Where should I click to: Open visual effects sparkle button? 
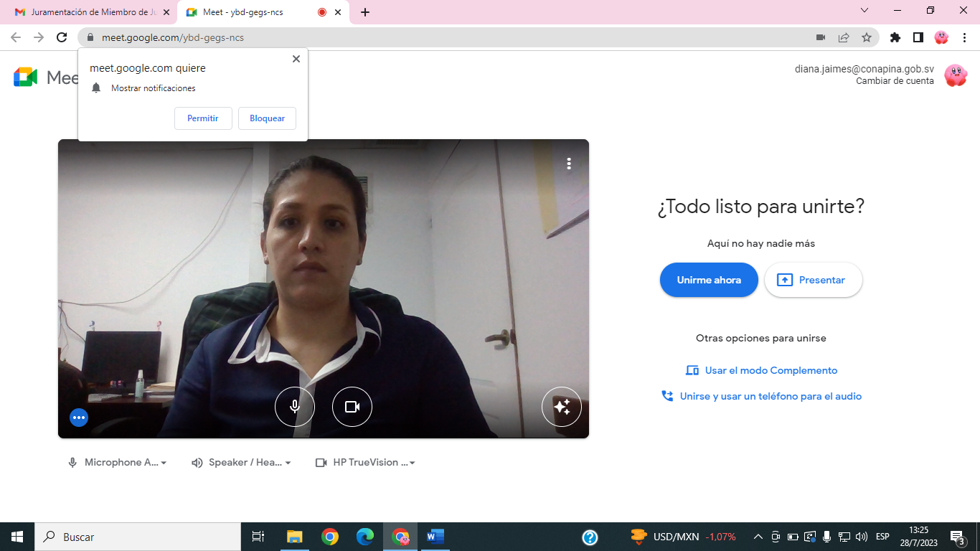(x=561, y=407)
